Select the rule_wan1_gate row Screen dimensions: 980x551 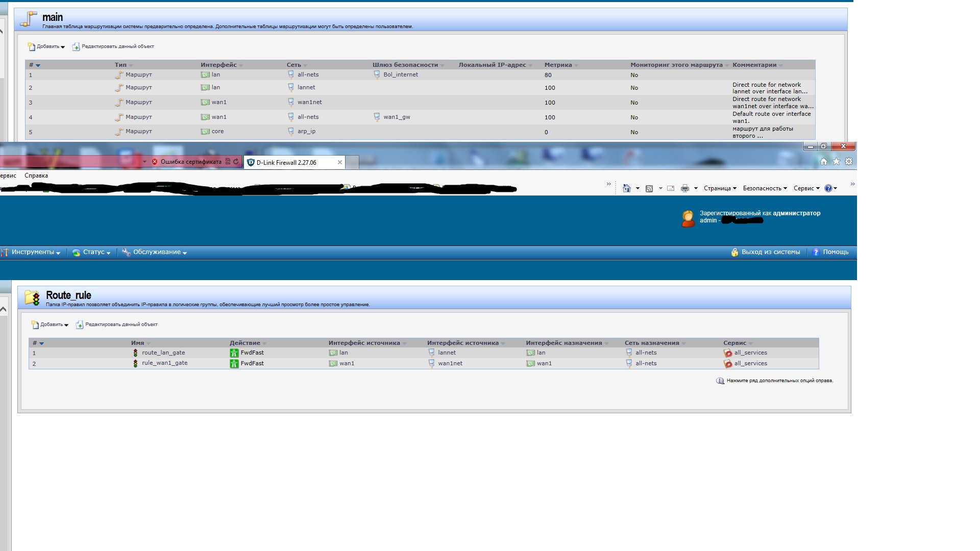pyautogui.click(x=164, y=363)
